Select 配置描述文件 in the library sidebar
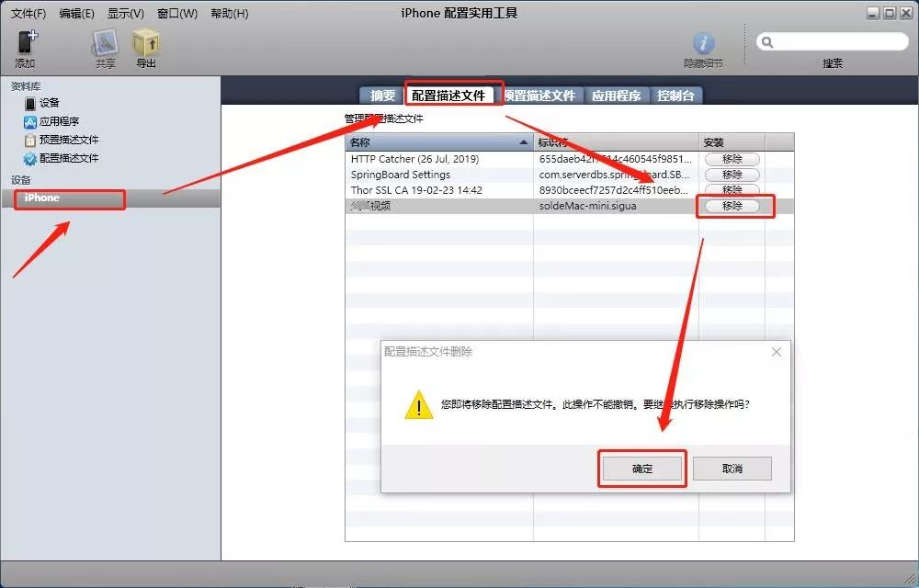This screenshot has width=919, height=588. [61, 158]
